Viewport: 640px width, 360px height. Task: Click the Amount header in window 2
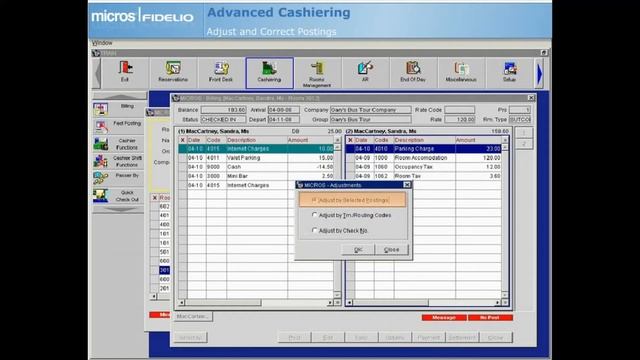pos(478,140)
